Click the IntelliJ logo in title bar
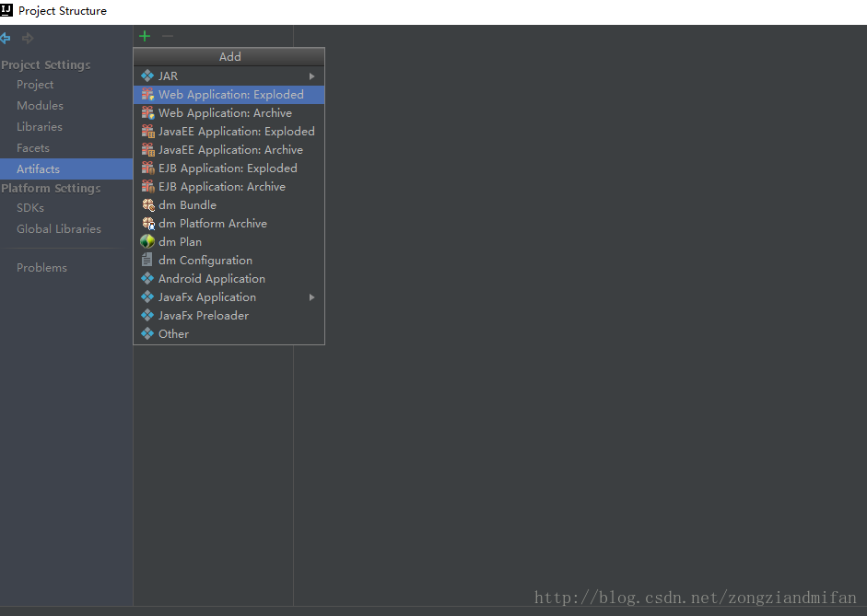The width and height of the screenshot is (867, 616). 6,10
